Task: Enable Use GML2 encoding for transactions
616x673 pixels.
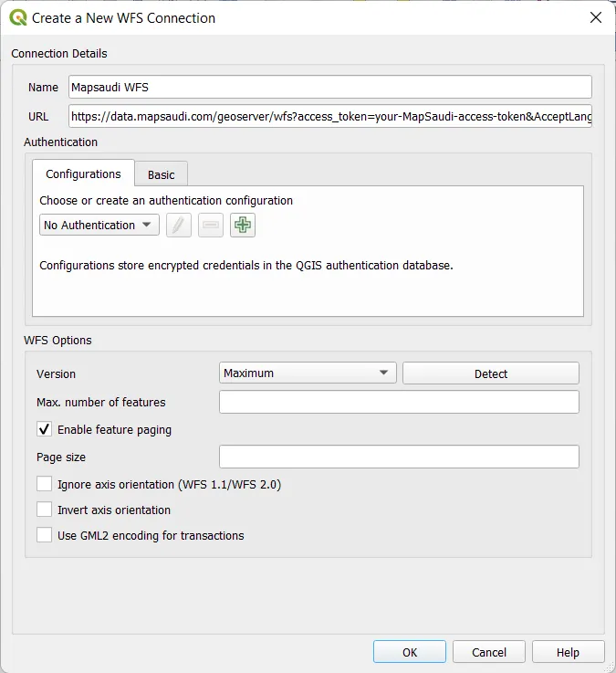Action: pos(44,535)
